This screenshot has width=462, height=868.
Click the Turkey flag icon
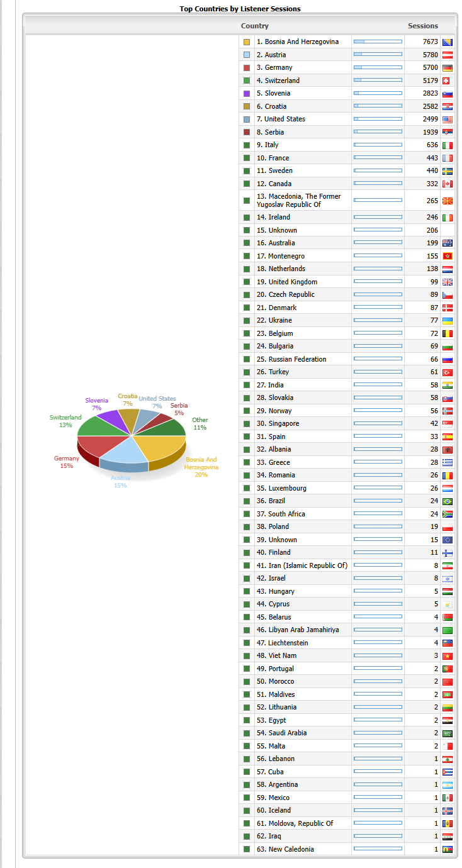447,372
